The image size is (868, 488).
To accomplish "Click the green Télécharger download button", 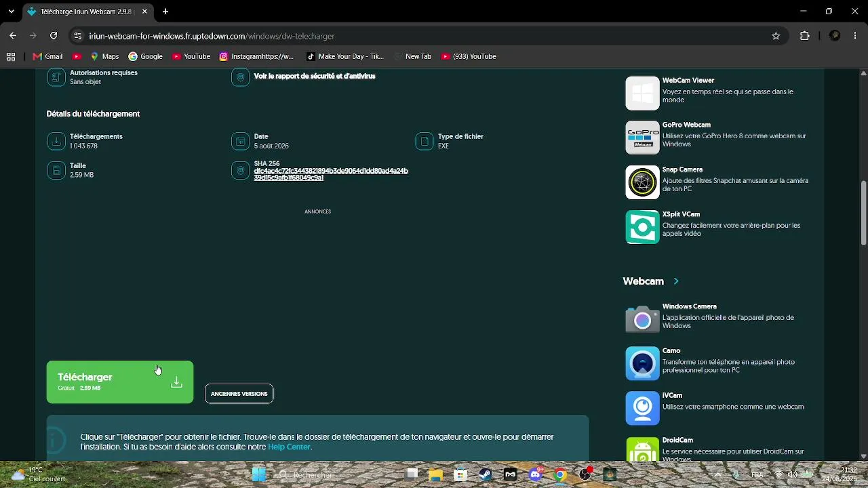I will tap(120, 382).
